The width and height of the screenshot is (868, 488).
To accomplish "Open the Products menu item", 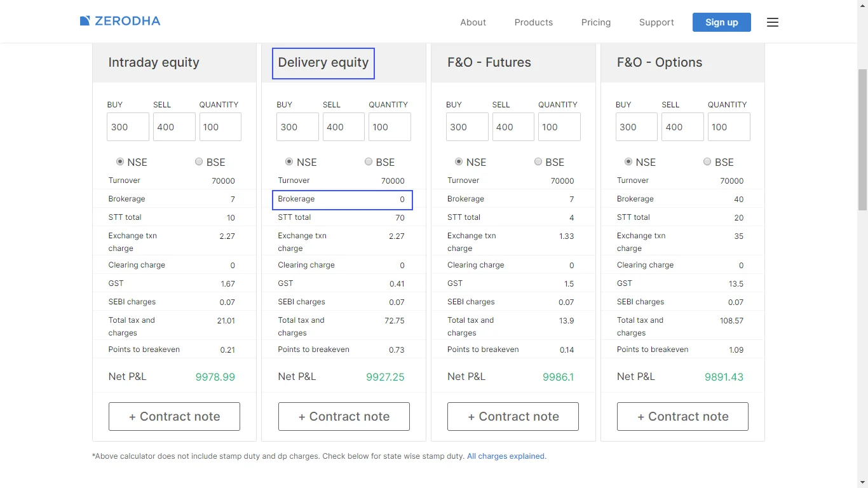I will (534, 22).
